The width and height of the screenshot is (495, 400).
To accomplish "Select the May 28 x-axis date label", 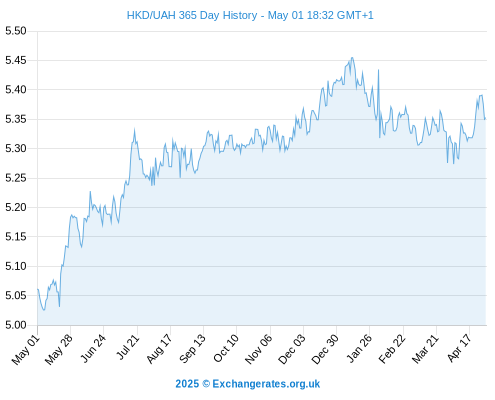I will coord(59,349).
